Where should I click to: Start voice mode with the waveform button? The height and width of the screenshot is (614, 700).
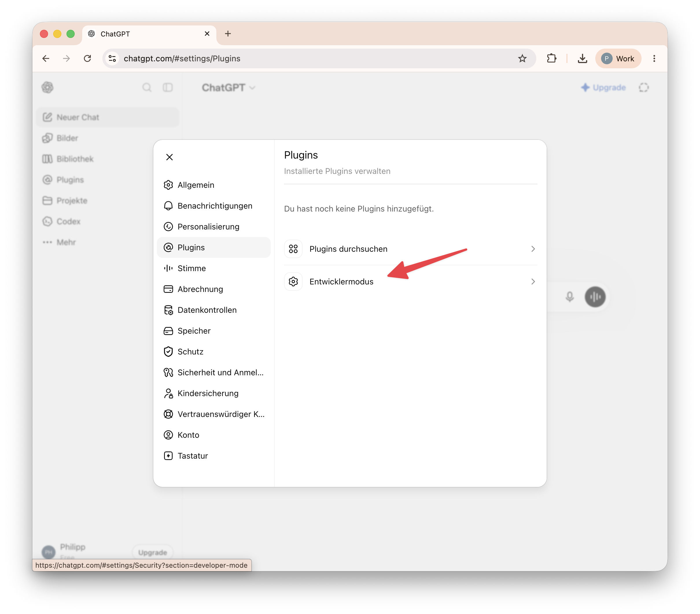(x=595, y=297)
